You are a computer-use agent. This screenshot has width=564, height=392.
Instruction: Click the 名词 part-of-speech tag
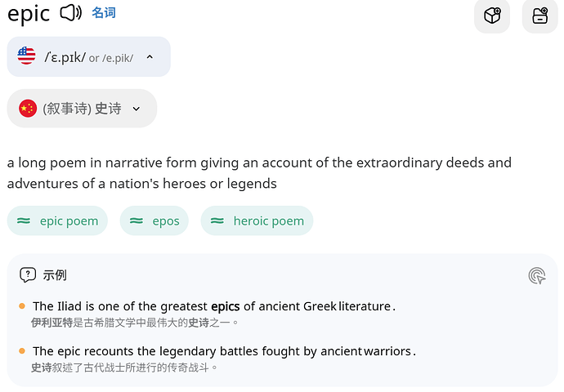[x=104, y=13]
